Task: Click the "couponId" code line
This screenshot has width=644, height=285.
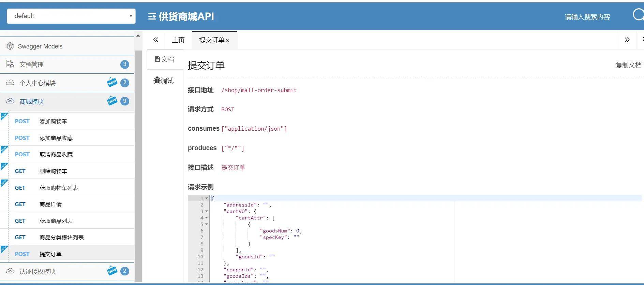Action: [x=246, y=270]
